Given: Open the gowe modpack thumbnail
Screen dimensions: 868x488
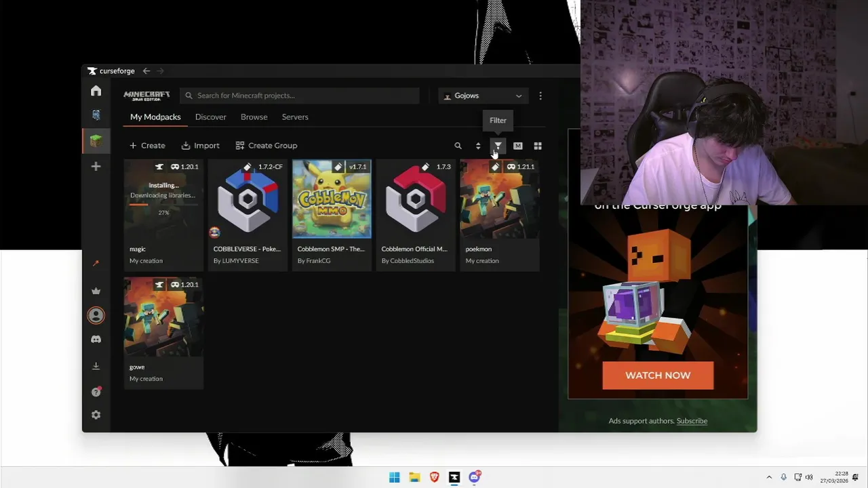Looking at the screenshot, I should coord(163,317).
